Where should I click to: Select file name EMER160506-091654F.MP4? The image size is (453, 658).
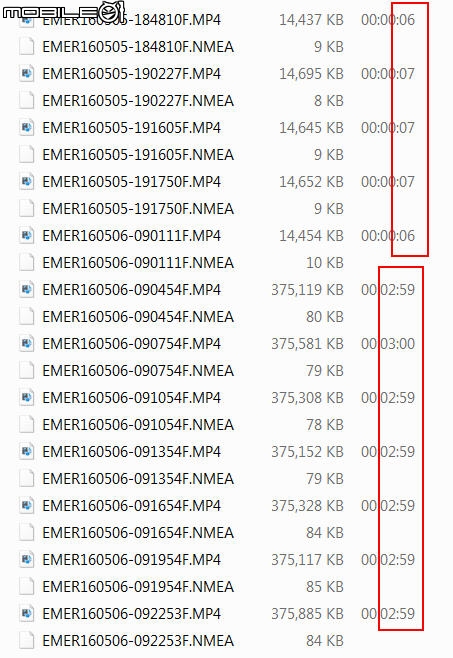tap(131, 506)
